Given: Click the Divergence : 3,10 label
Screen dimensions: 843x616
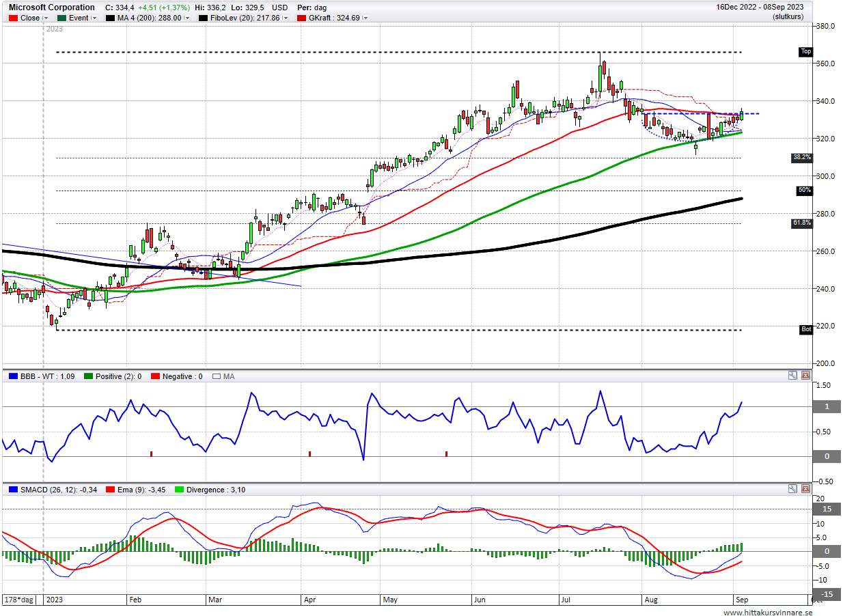Looking at the screenshot, I should [217, 490].
